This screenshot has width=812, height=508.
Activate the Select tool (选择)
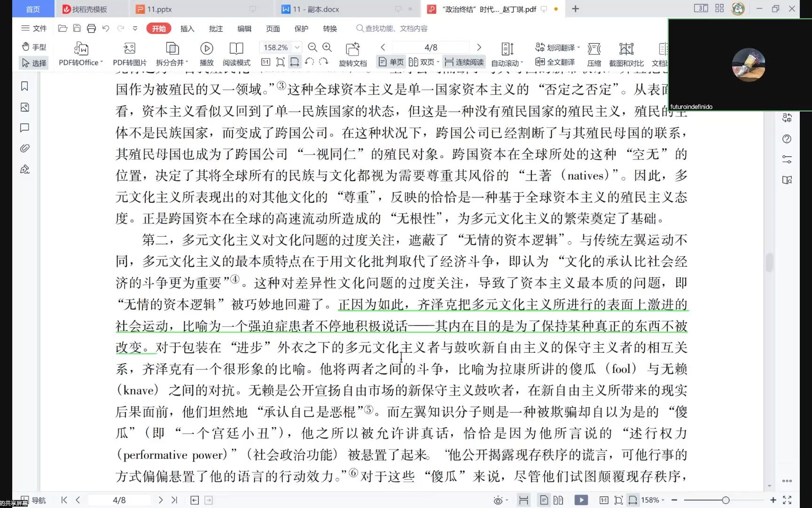pyautogui.click(x=34, y=63)
